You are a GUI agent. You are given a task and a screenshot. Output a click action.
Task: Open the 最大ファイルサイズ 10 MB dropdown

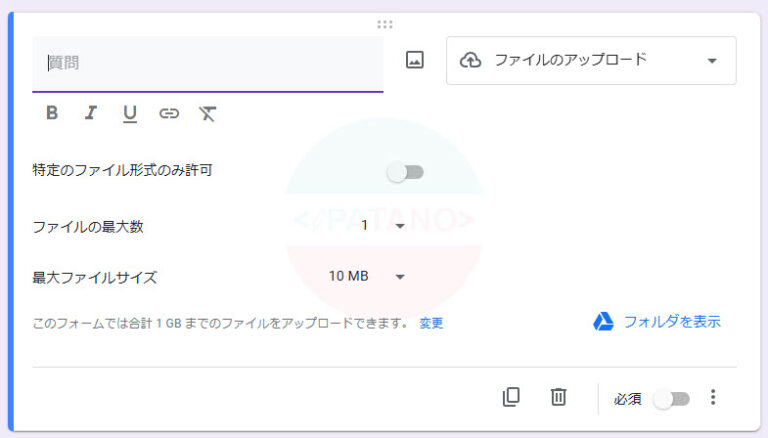[x=367, y=276]
